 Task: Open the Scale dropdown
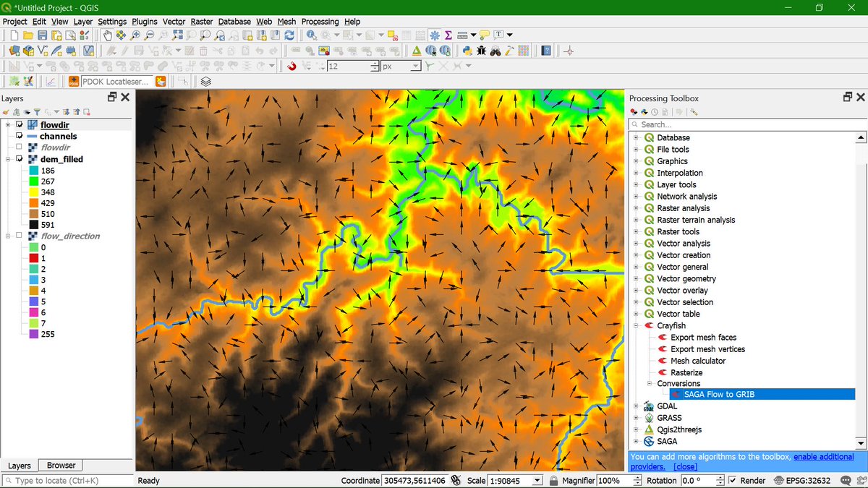[x=537, y=481]
